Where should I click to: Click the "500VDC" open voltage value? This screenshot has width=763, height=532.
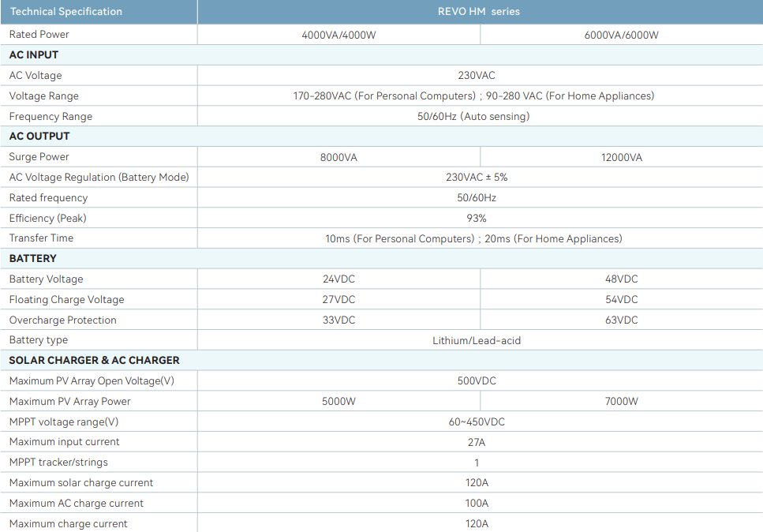[x=477, y=380]
